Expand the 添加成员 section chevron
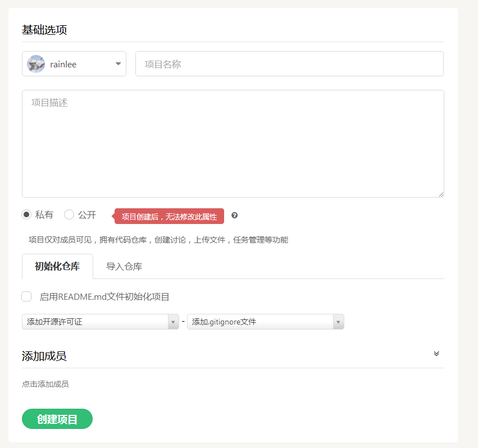478x448 pixels. (436, 354)
